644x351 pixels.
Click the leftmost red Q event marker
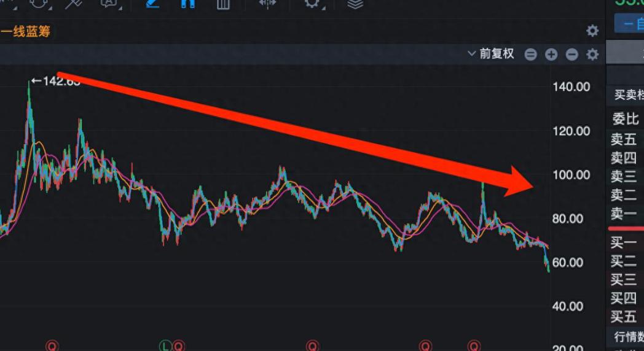(53, 346)
